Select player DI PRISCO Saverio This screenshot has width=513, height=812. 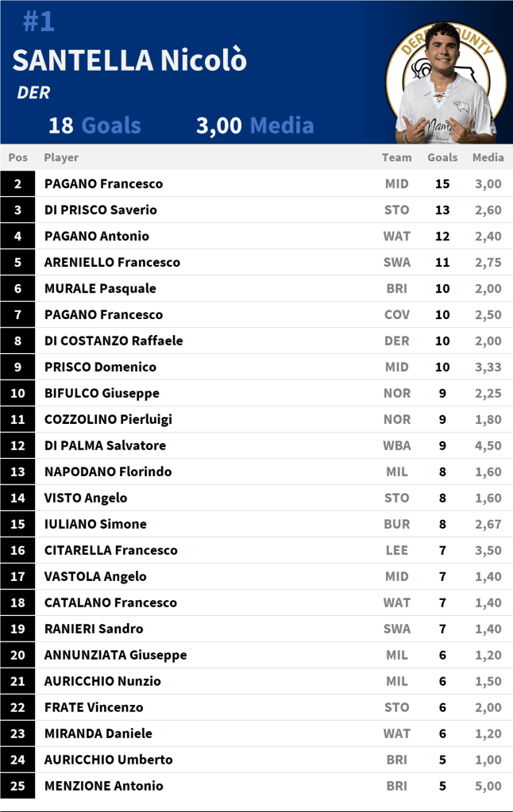(x=101, y=210)
